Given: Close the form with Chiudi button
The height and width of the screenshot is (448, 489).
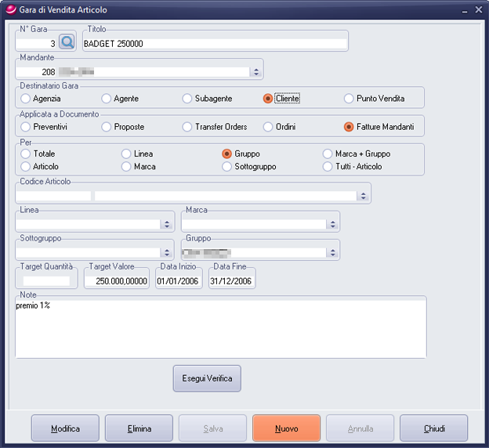Looking at the screenshot, I should (433, 428).
